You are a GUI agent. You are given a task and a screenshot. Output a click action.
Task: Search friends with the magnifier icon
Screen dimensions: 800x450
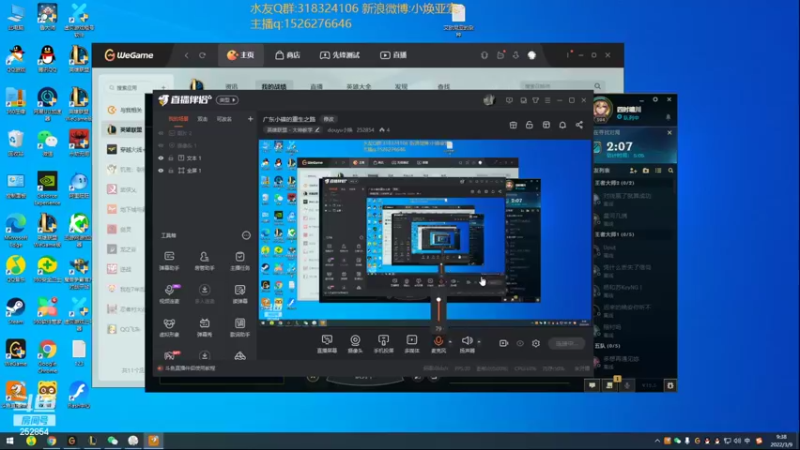click(x=670, y=170)
